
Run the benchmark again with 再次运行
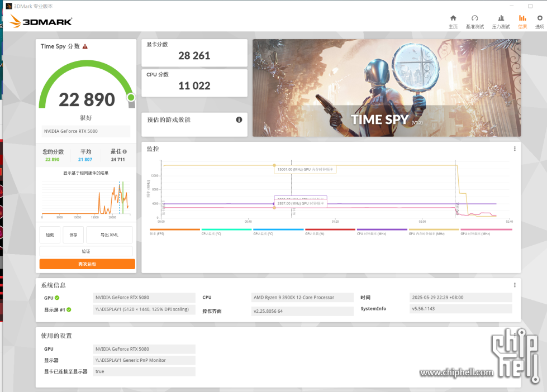pos(87,264)
